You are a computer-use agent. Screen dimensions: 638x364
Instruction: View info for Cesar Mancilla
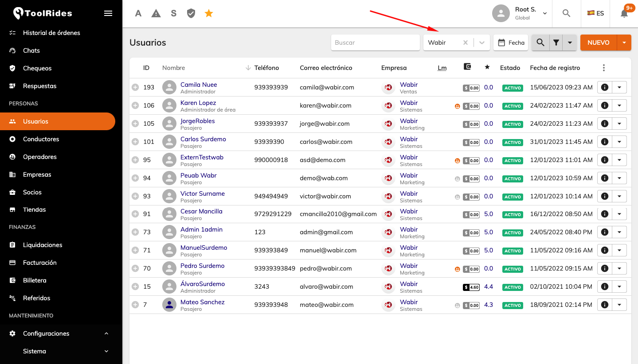point(604,214)
